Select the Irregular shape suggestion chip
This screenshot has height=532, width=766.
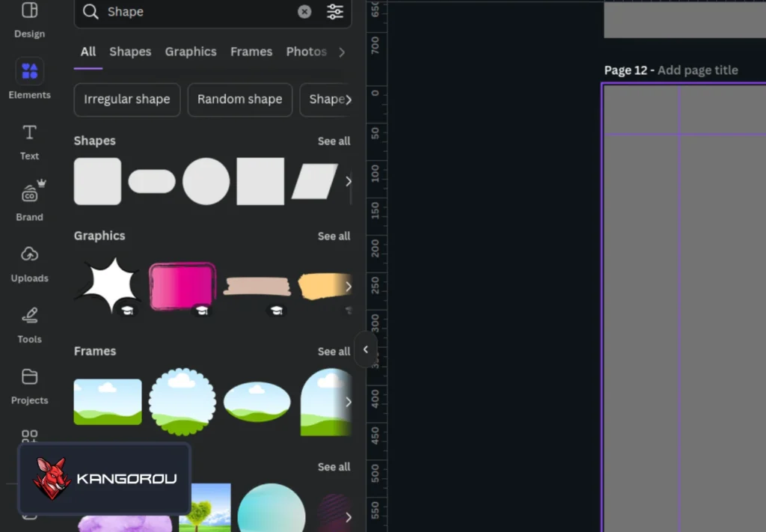pyautogui.click(x=127, y=100)
